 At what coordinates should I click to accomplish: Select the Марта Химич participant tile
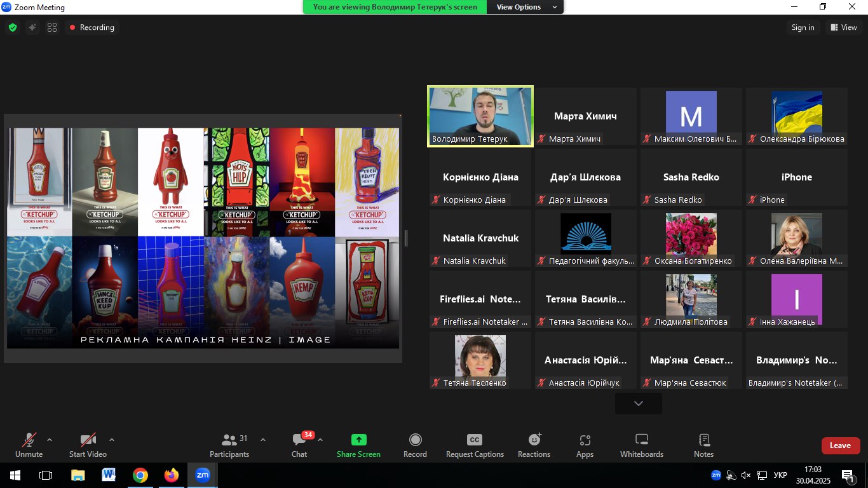[x=586, y=116]
